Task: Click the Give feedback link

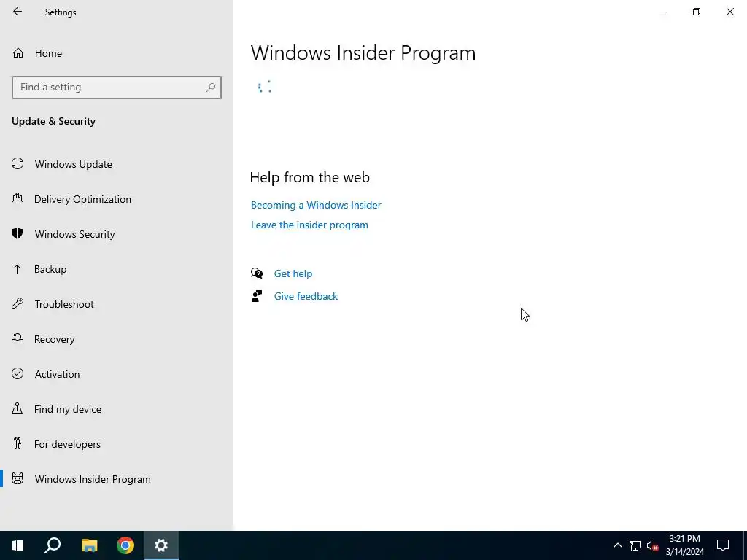Action: pos(306,296)
